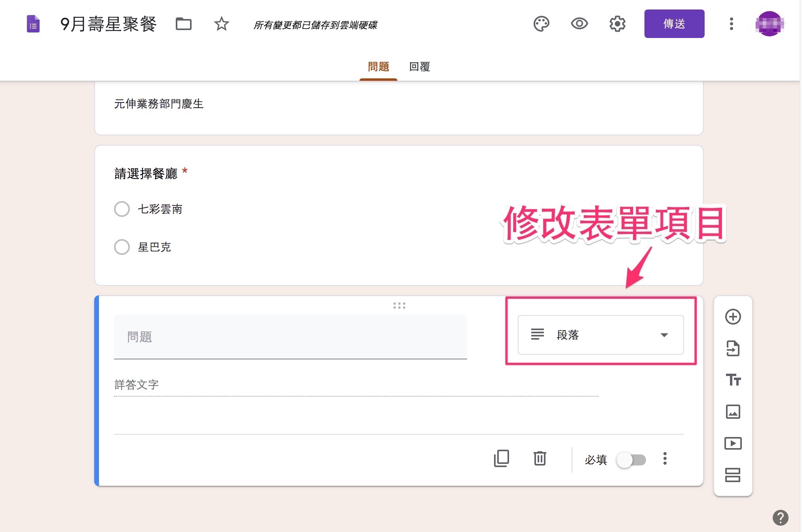Click the save status text 所有變更都已儲存到雲端硬碟
Image resolution: width=802 pixels, height=532 pixels.
(315, 25)
